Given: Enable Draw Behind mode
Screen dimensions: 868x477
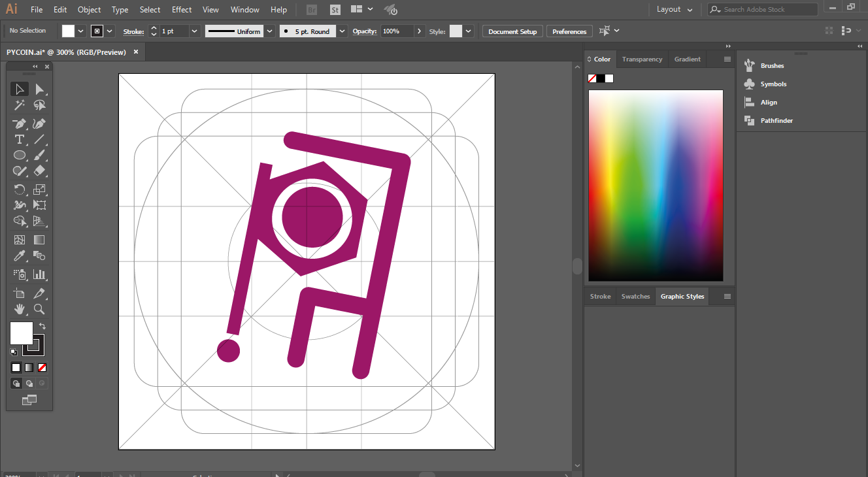Looking at the screenshot, I should point(29,384).
